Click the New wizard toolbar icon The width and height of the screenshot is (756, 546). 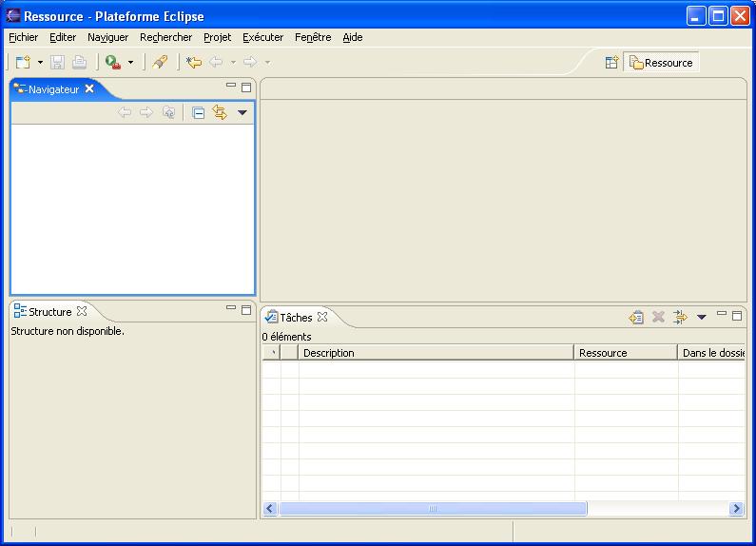click(23, 62)
